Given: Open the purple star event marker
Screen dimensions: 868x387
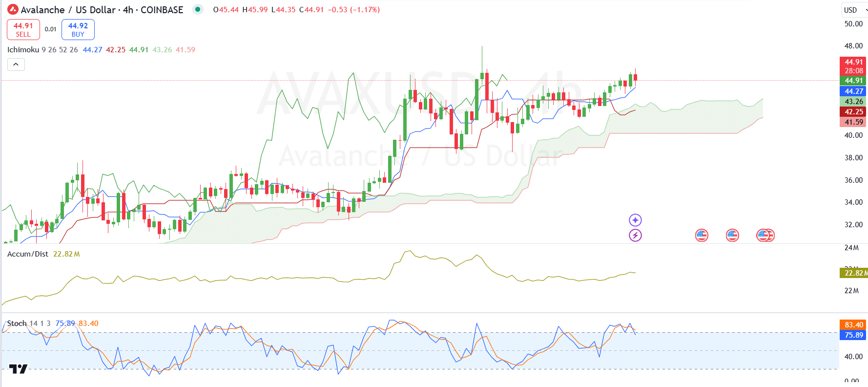Looking at the screenshot, I should [635, 220].
